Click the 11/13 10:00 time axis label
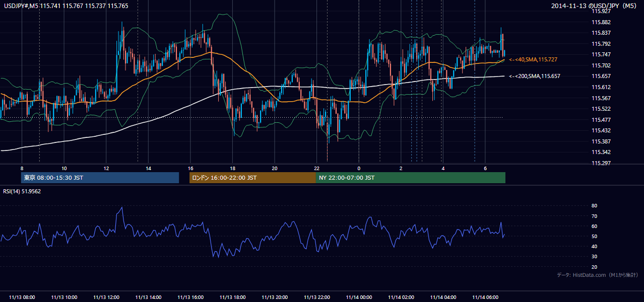This screenshot has width=644, height=302. pos(64,297)
